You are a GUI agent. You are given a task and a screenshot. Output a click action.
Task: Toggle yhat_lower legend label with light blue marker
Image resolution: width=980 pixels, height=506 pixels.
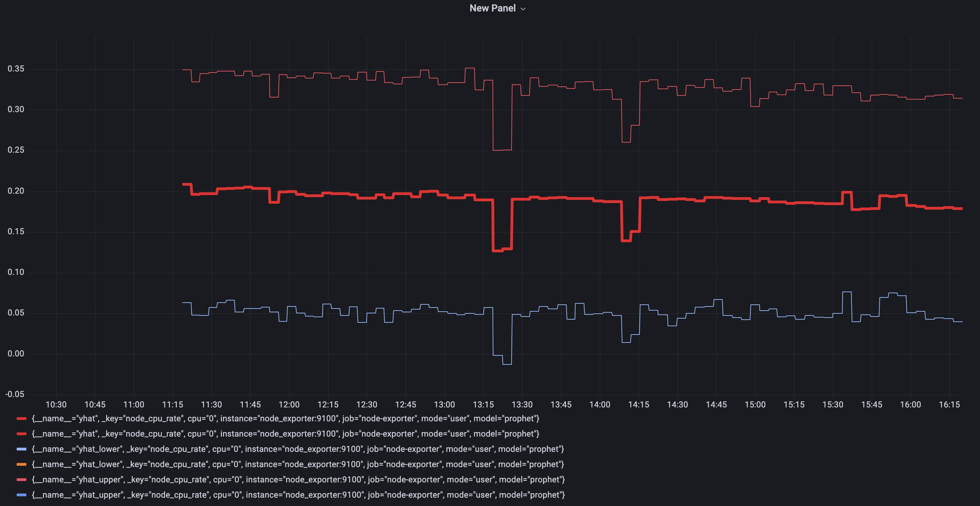pyautogui.click(x=298, y=449)
